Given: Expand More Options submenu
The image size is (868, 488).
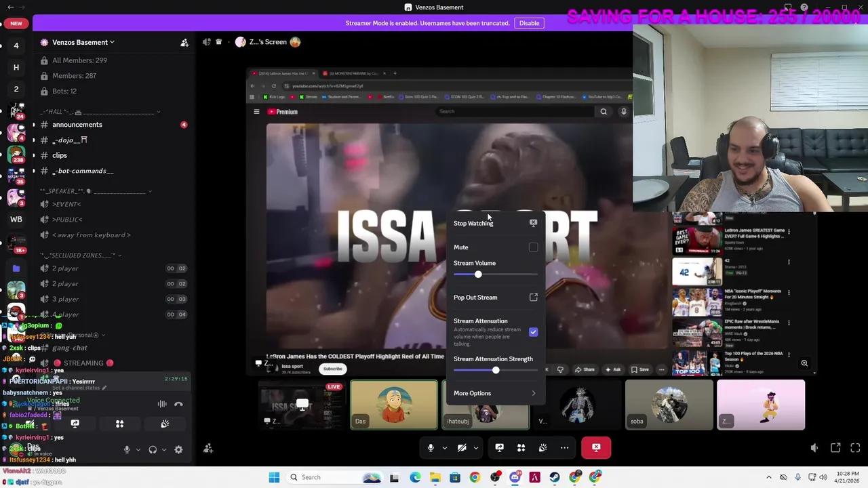Looking at the screenshot, I should click(495, 393).
